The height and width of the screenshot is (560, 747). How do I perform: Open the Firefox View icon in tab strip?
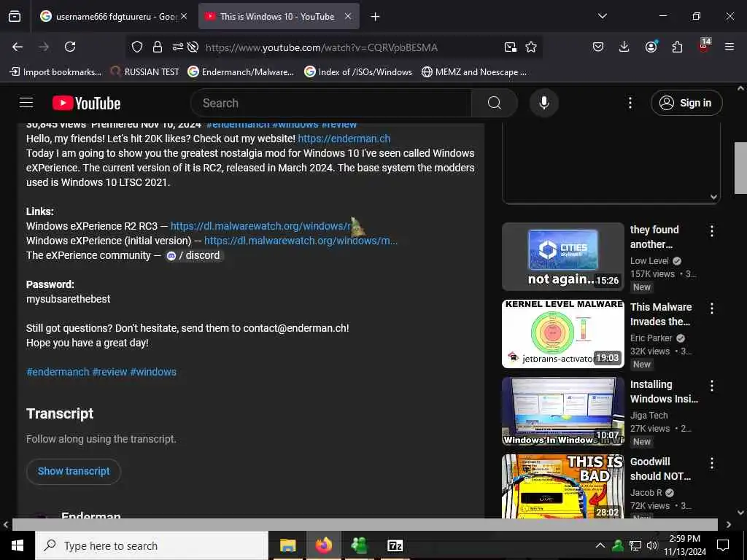[15, 16]
